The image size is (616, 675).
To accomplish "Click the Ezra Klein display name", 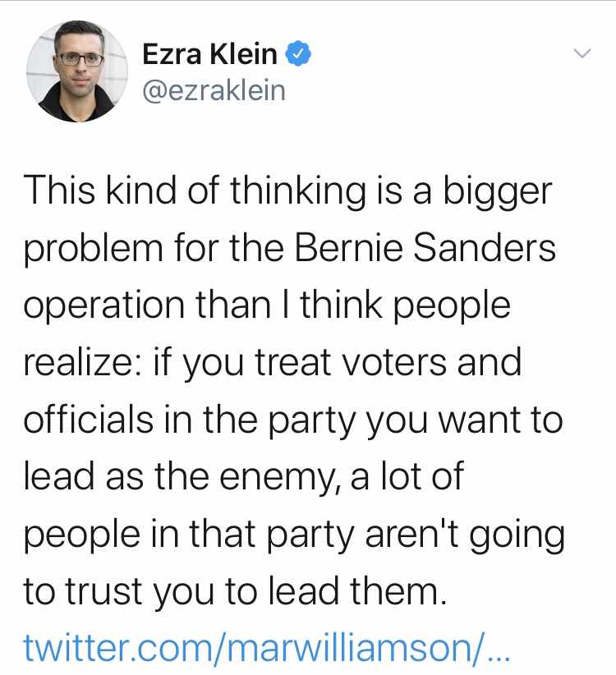I will [209, 54].
